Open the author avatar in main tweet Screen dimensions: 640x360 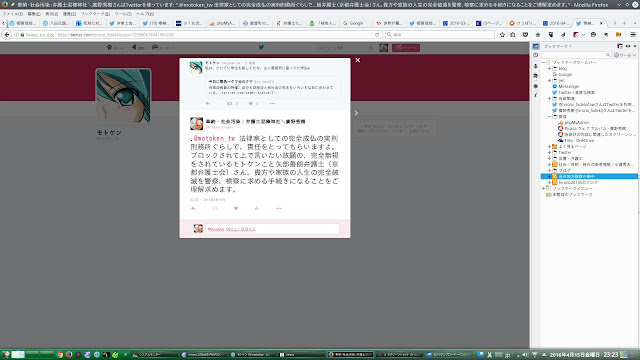196,124
